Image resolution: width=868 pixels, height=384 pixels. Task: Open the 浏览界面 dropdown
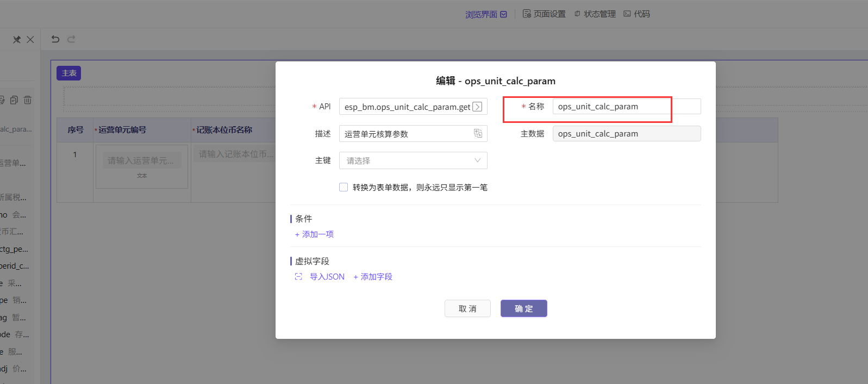point(486,14)
